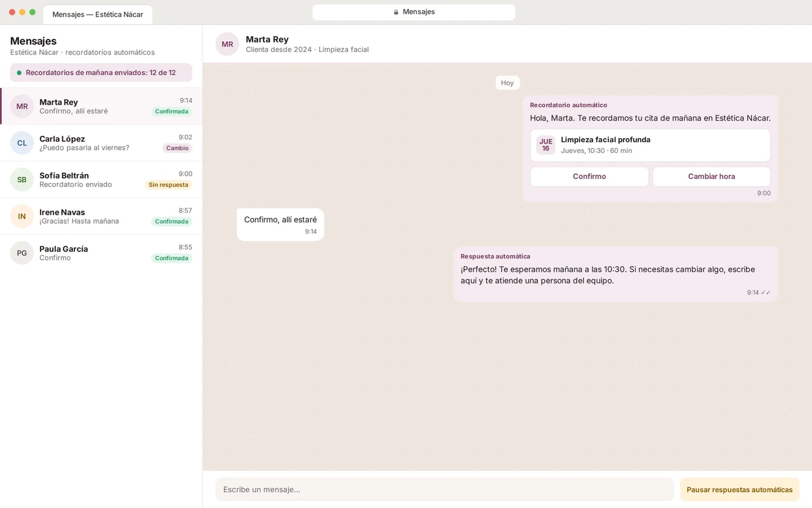Click the Recordatorio enviado preview text
The image size is (812, 508).
[75, 185]
